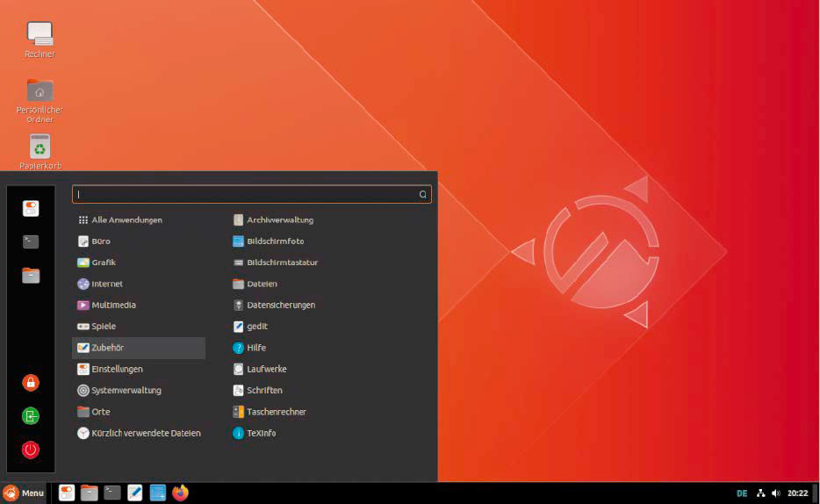Open file manager folder icon in taskbar
This screenshot has height=504, width=820.
tap(90, 493)
